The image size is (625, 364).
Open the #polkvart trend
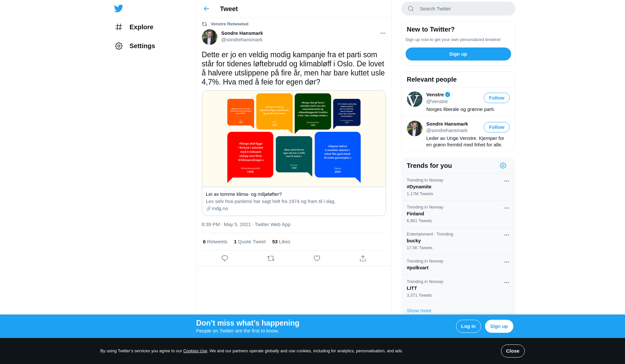click(x=458, y=265)
